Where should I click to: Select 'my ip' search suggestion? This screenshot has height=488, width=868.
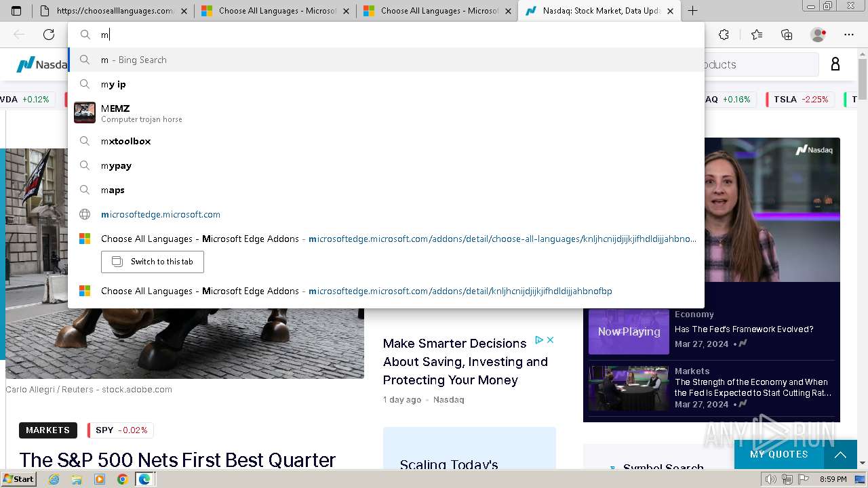(x=387, y=84)
